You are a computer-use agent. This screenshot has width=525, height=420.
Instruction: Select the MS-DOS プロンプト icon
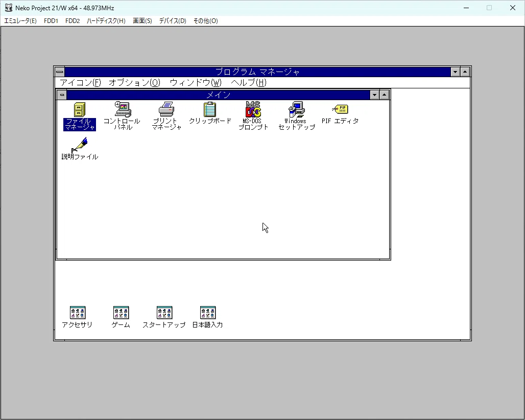pyautogui.click(x=253, y=109)
